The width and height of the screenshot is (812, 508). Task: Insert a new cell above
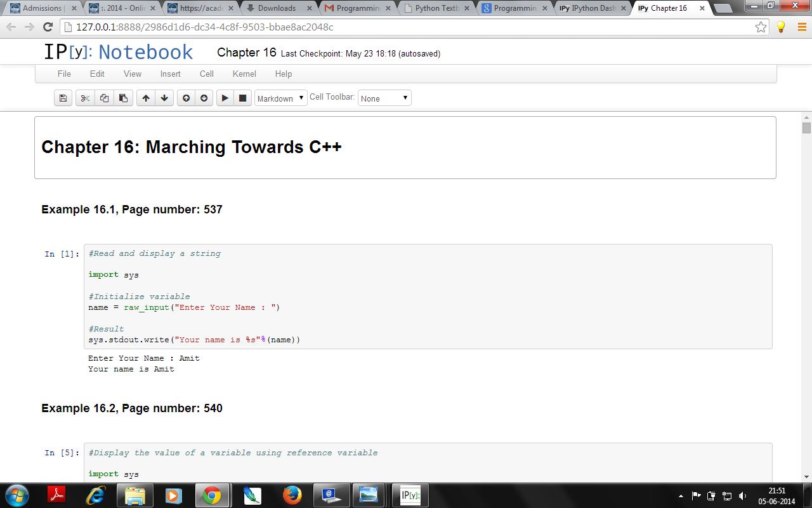[x=186, y=98]
